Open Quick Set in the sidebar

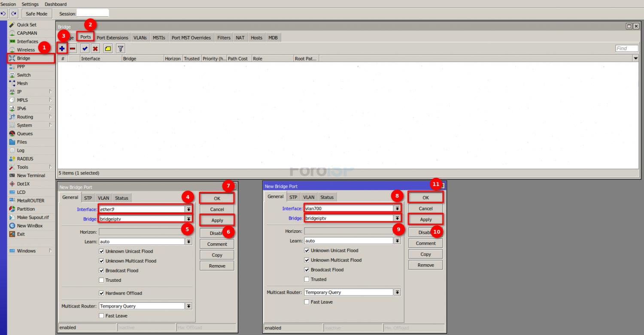point(27,25)
